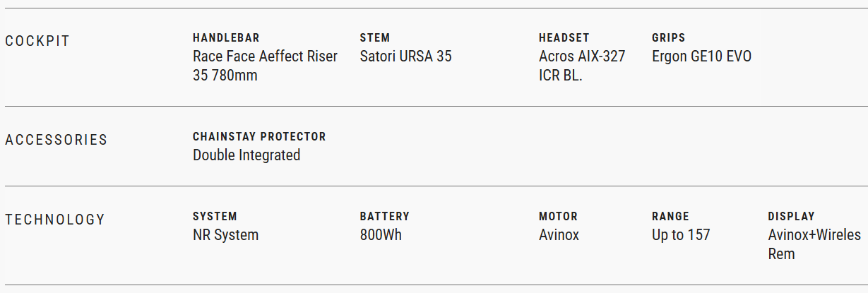The image size is (868, 293).
Task: Click the TECHNOLOGY section heading
Action: coord(55,220)
